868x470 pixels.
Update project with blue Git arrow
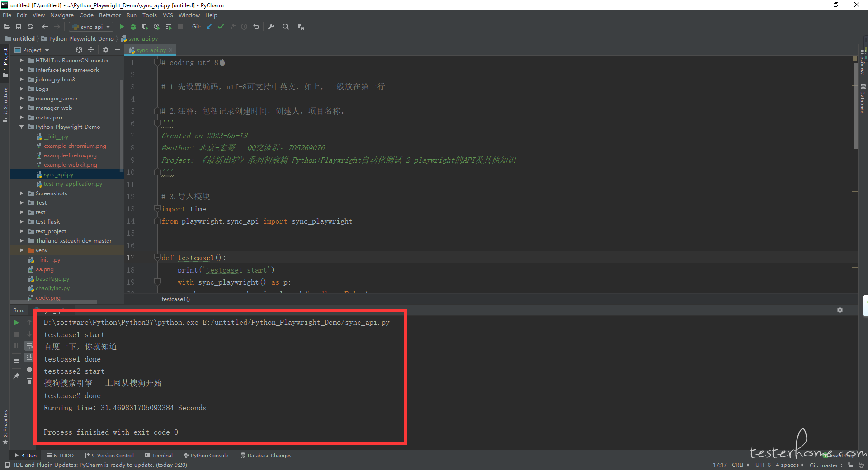209,27
